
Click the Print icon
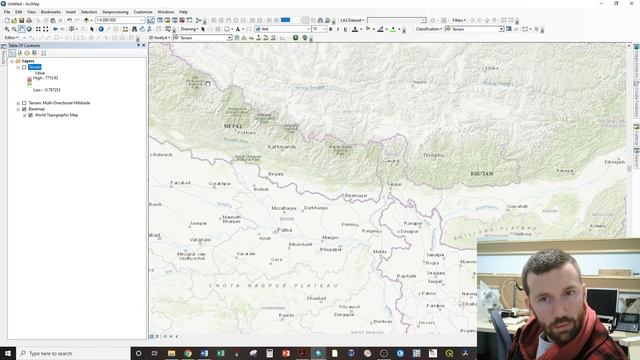pyautogui.click(x=29, y=20)
